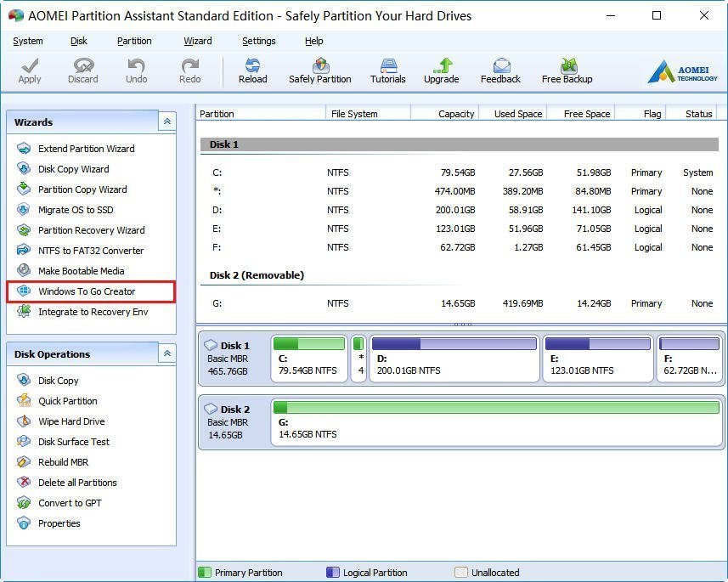Select D: 200.01GB block in disk map
Image resolution: width=728 pixels, height=582 pixels.
click(454, 359)
